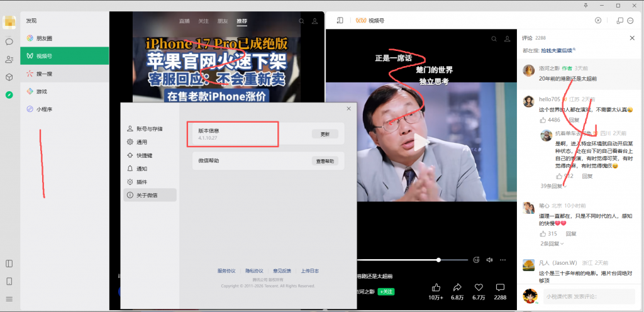The width and height of the screenshot is (644, 312).
Task: Click 洛河之影 author avatar in comments
Action: tap(528, 70)
